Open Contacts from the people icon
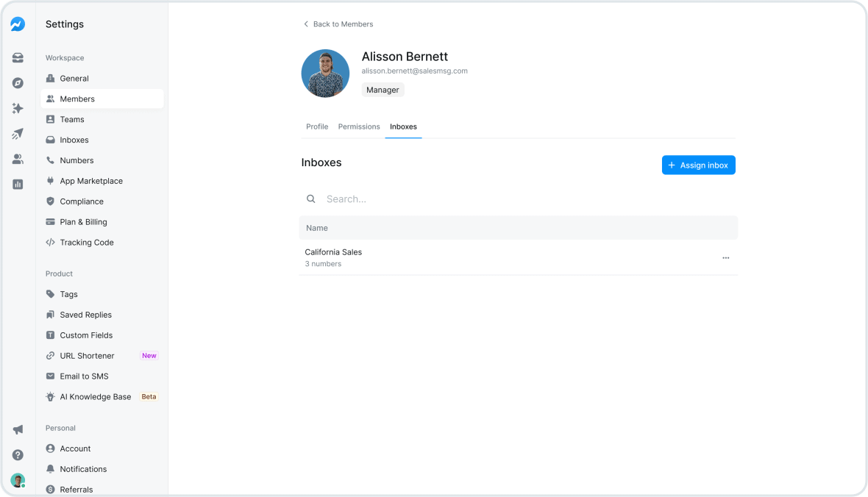Image resolution: width=868 pixels, height=497 pixels. [x=18, y=158]
